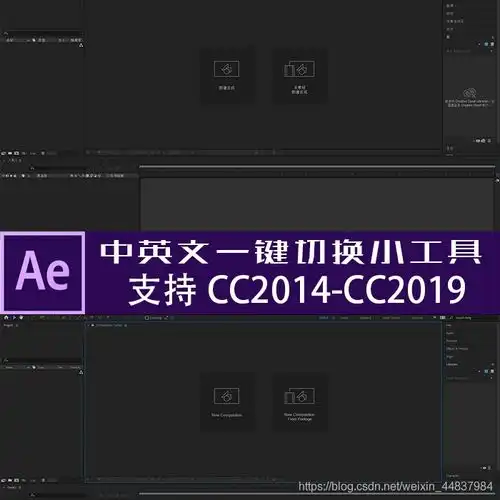Click Interpret Footage icon in English Project panel
Image resolution: width=500 pixels, height=500 pixels.
point(3,480)
